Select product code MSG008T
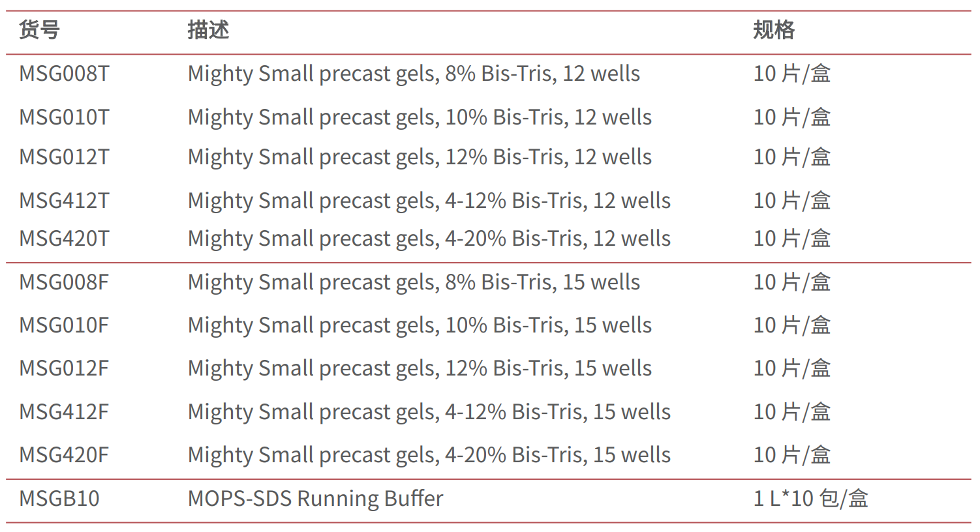 64,74
